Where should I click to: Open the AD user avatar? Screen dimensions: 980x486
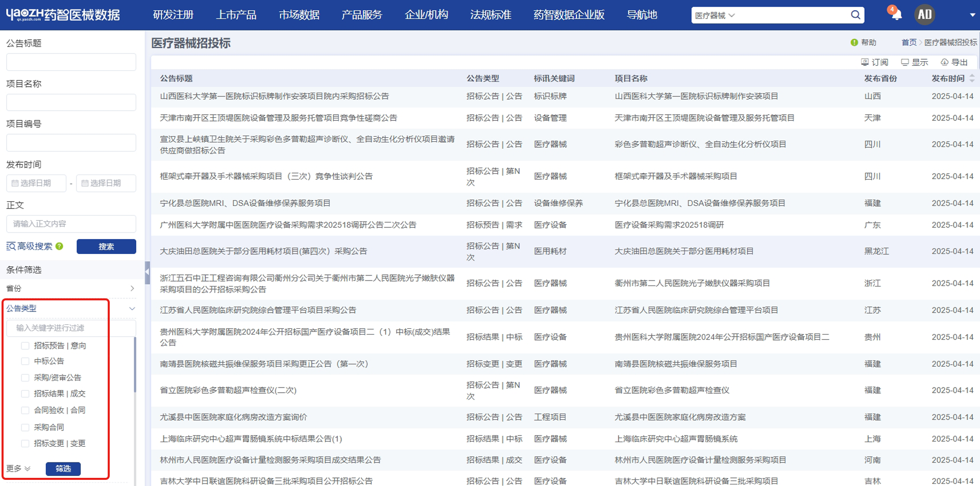[x=924, y=15]
